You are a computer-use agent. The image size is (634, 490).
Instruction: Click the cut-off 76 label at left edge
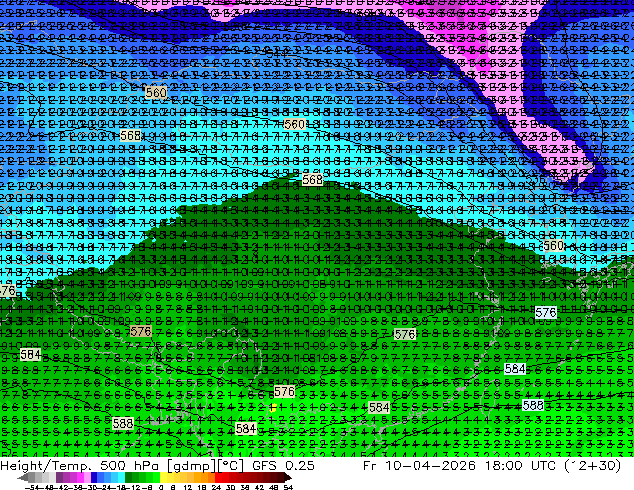pos(7,291)
